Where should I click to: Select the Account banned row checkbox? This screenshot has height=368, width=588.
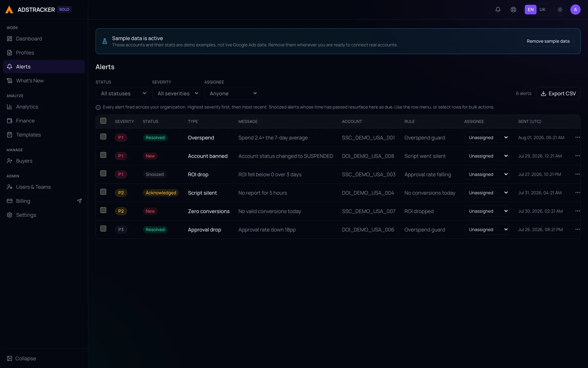103,155
